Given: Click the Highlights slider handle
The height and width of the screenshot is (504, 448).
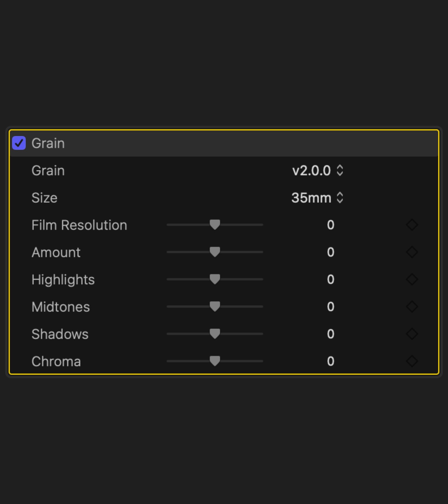Looking at the screenshot, I should tap(215, 279).
